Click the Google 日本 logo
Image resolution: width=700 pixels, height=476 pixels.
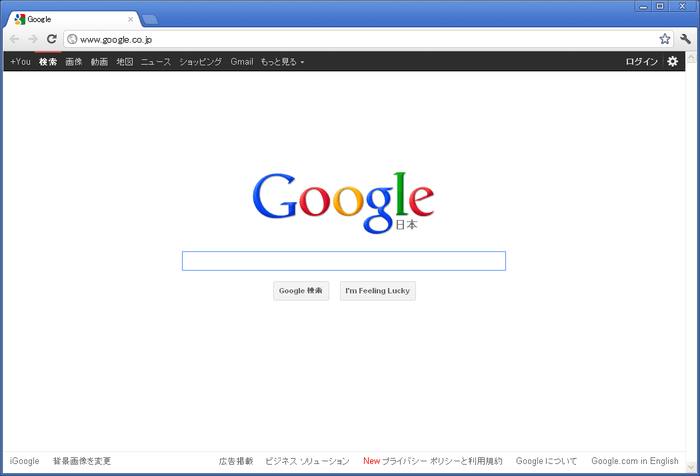click(343, 201)
